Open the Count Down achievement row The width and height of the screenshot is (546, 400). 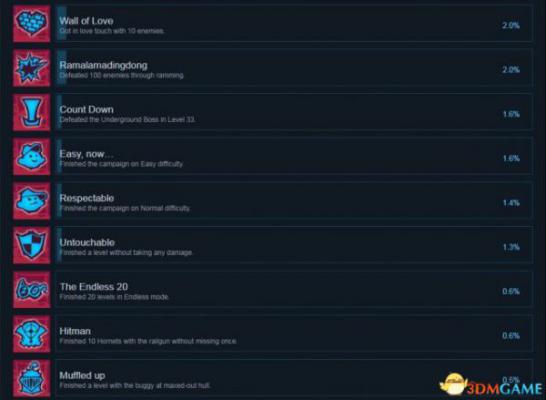294,112
